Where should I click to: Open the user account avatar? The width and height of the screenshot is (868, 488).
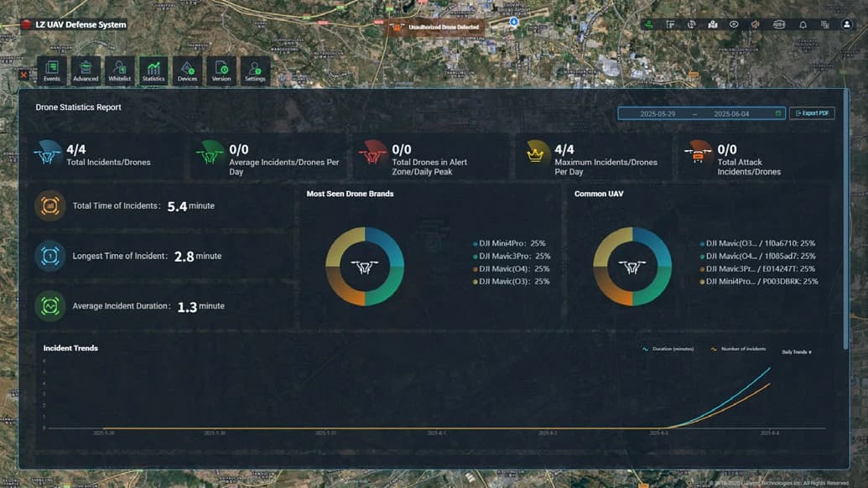coord(846,24)
